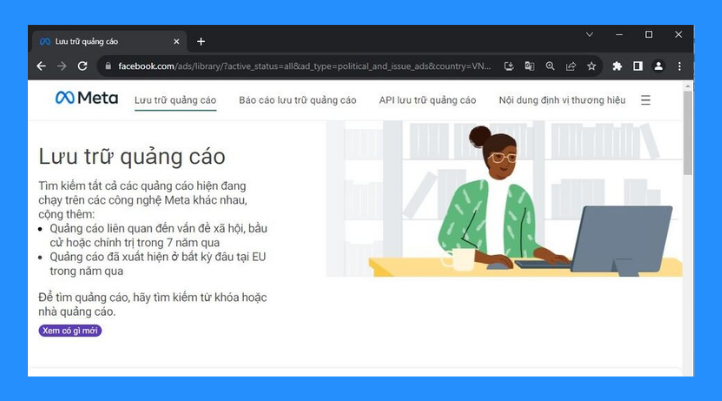Viewport: 722px width, 401px height.
Task: Open a new tab with the plus button
Action: click(201, 41)
